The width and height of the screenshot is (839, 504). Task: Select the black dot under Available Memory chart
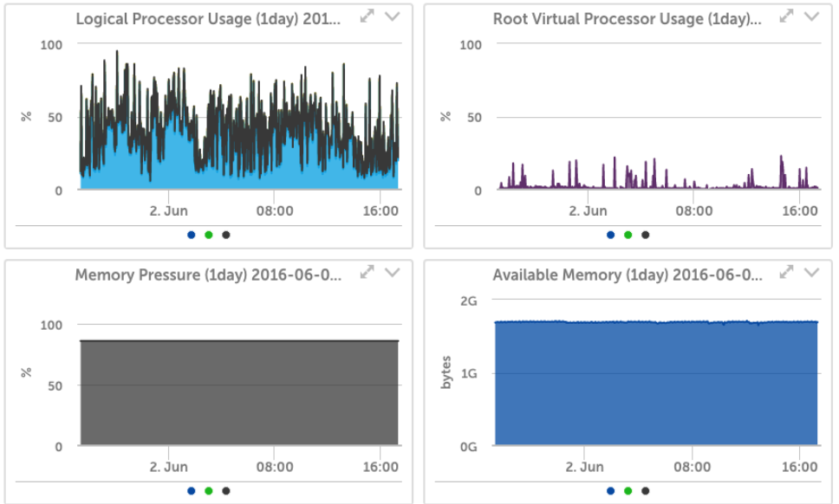(644, 489)
